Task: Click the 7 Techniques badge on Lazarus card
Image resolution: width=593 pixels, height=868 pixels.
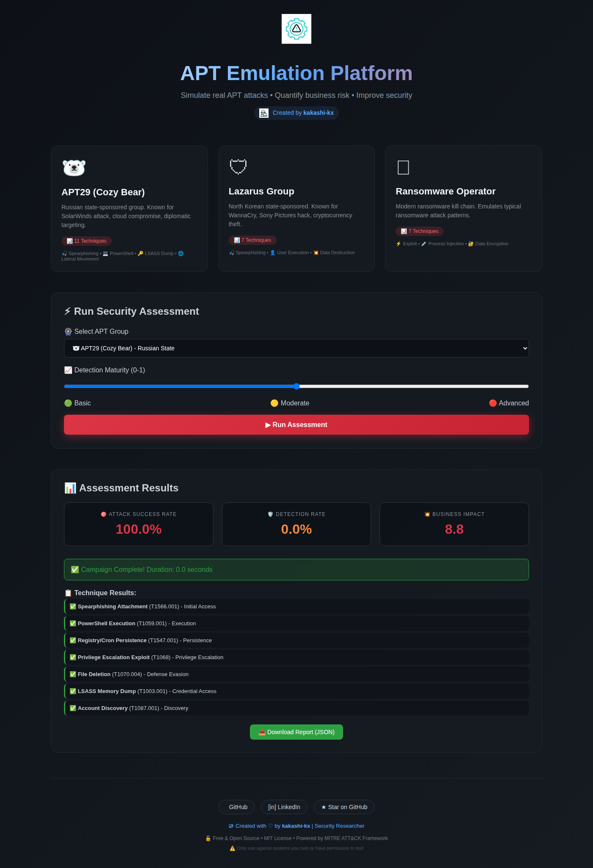Action: pos(252,240)
